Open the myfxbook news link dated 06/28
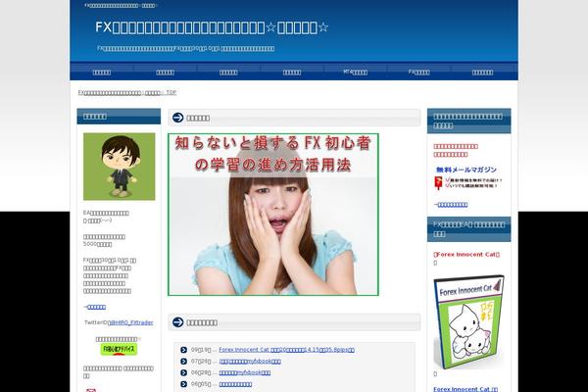 tap(244, 372)
